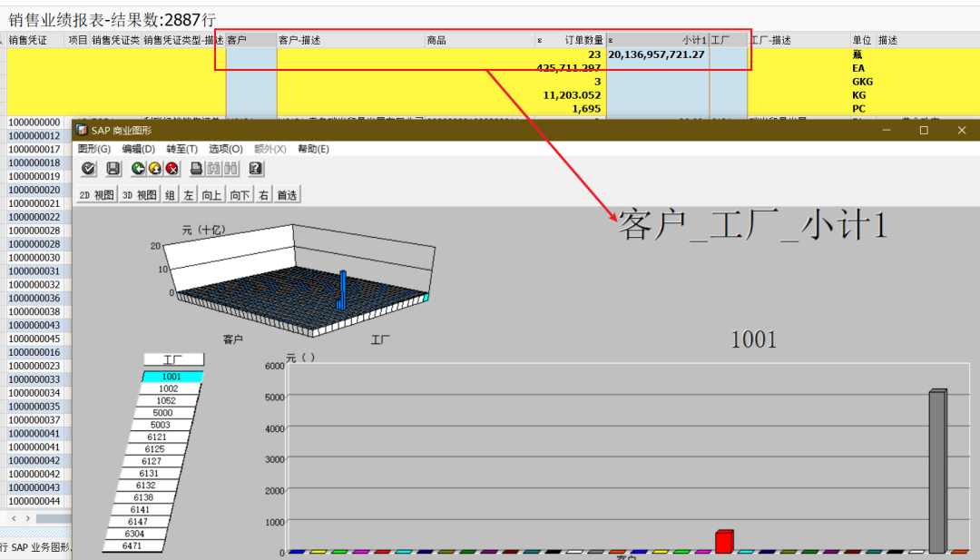
Task: Open the 选项(O) menu
Action: coord(226,149)
